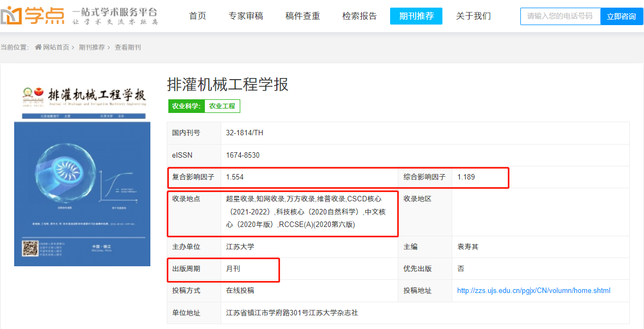This screenshot has width=644, height=329.
Task: Click the 投稿方式 value 在线投稿
Action: coord(240,291)
